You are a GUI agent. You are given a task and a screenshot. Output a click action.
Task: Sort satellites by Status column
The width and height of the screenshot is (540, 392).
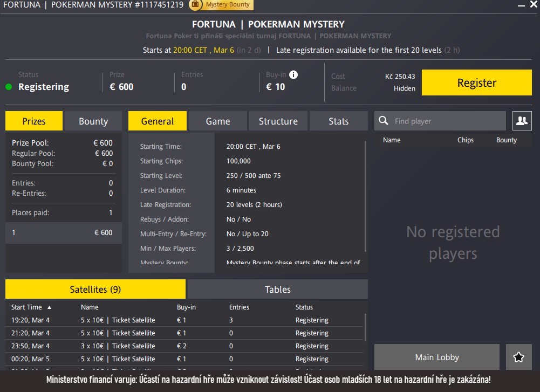pyautogui.click(x=304, y=307)
